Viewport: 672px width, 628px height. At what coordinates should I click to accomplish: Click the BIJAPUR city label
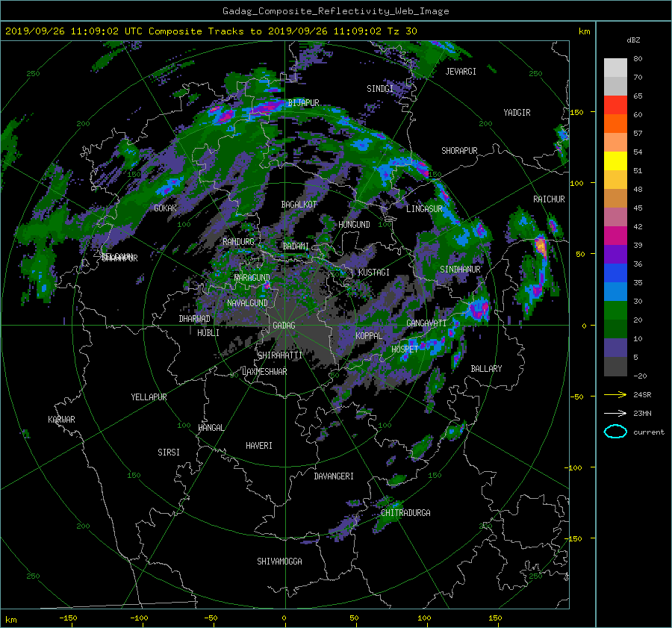click(x=303, y=103)
